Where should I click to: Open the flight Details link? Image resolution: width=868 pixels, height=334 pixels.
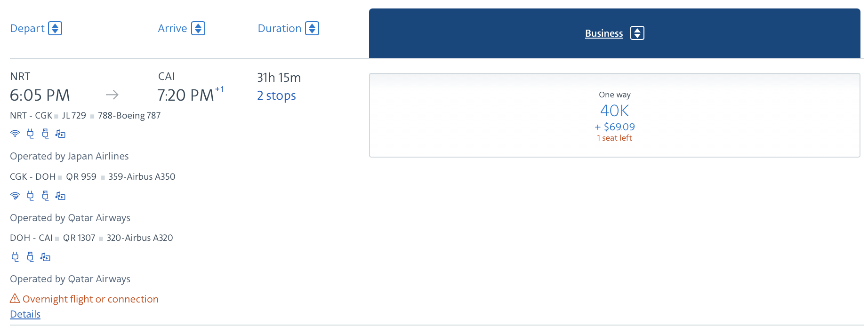point(25,314)
